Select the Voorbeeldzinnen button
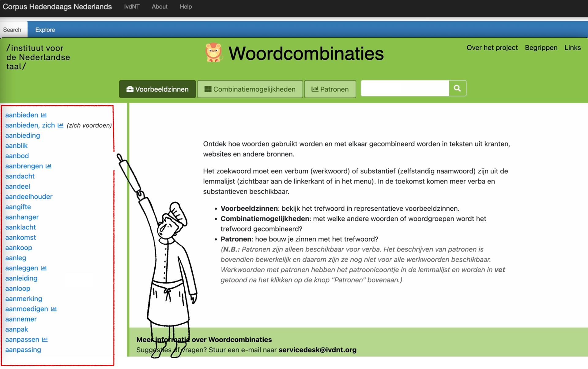 (157, 89)
